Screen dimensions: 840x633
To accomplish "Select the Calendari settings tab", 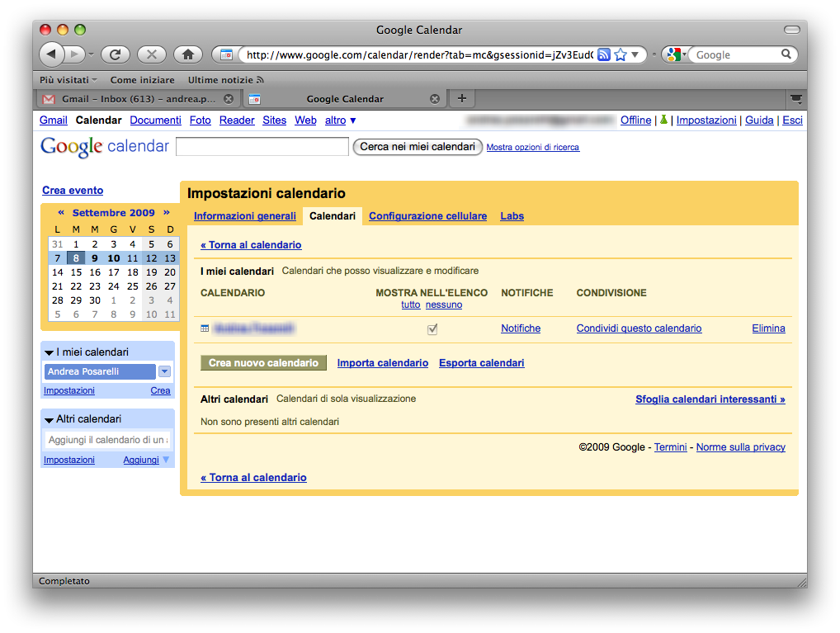I will 333,216.
